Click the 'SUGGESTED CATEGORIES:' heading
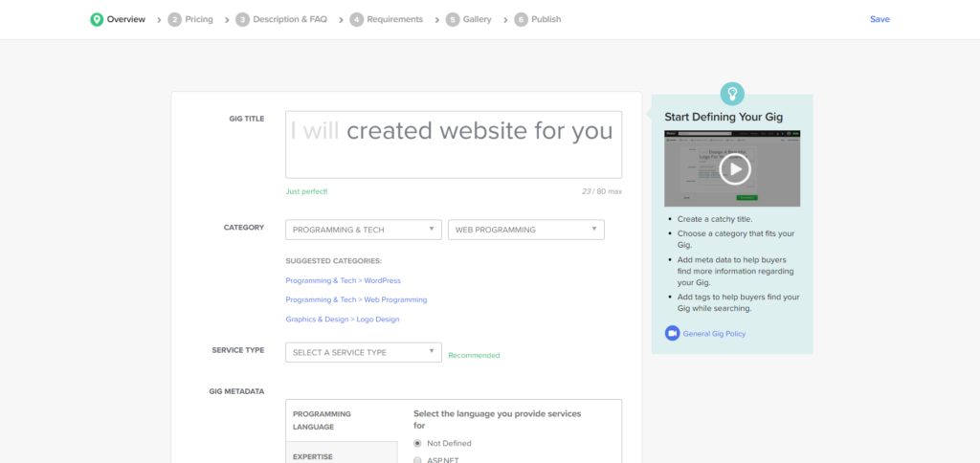Viewport: 980px width, 463px height. click(334, 260)
